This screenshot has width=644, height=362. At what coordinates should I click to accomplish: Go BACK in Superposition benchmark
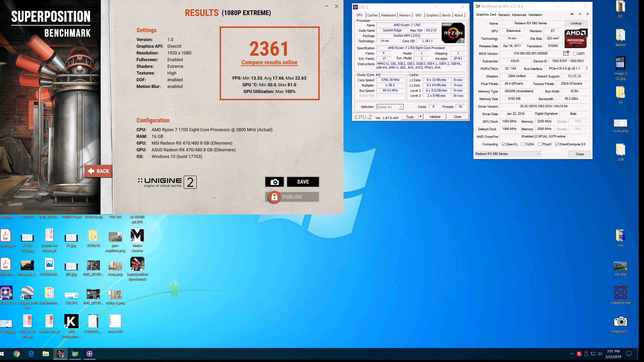coord(98,171)
